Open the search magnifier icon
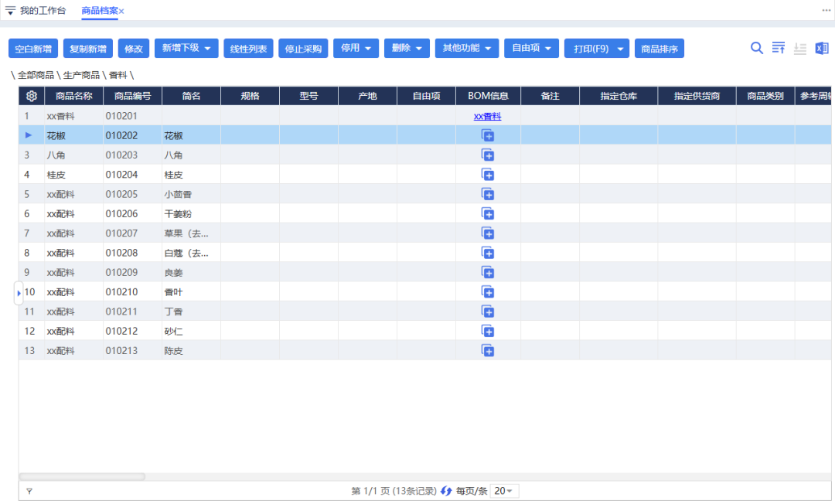The image size is (835, 504). pos(757,47)
